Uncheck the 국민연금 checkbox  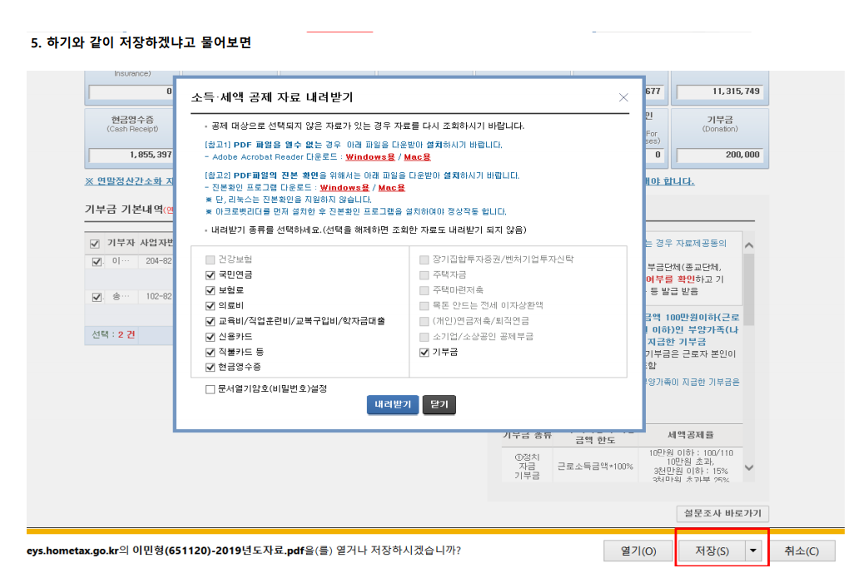coord(211,274)
